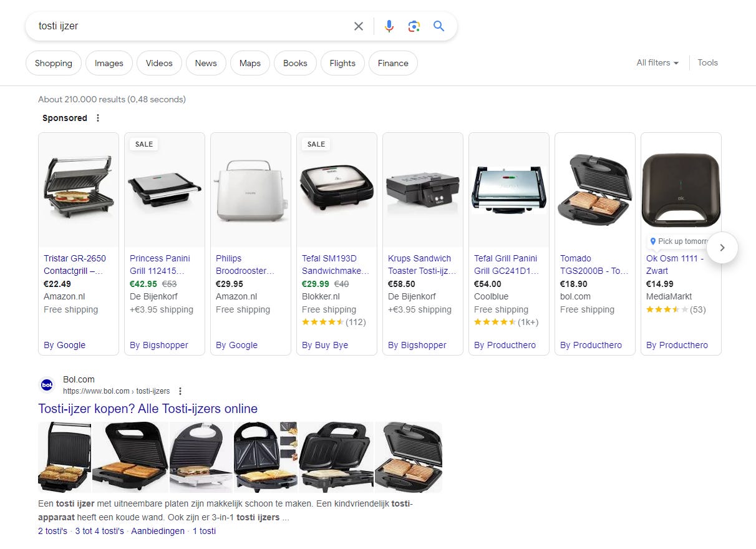Switch to the Finance tab
This screenshot has height=549, width=756.
tap(393, 63)
